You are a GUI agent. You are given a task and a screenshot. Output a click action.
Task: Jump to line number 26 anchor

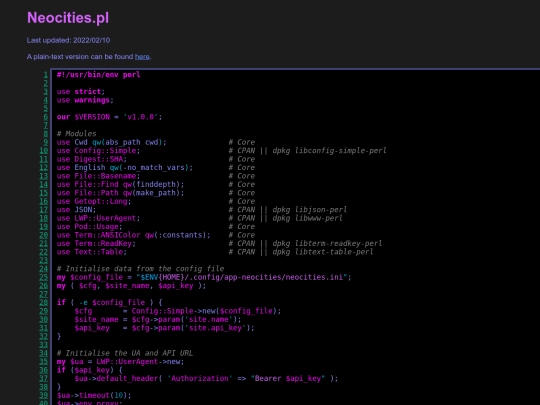[x=44, y=285]
